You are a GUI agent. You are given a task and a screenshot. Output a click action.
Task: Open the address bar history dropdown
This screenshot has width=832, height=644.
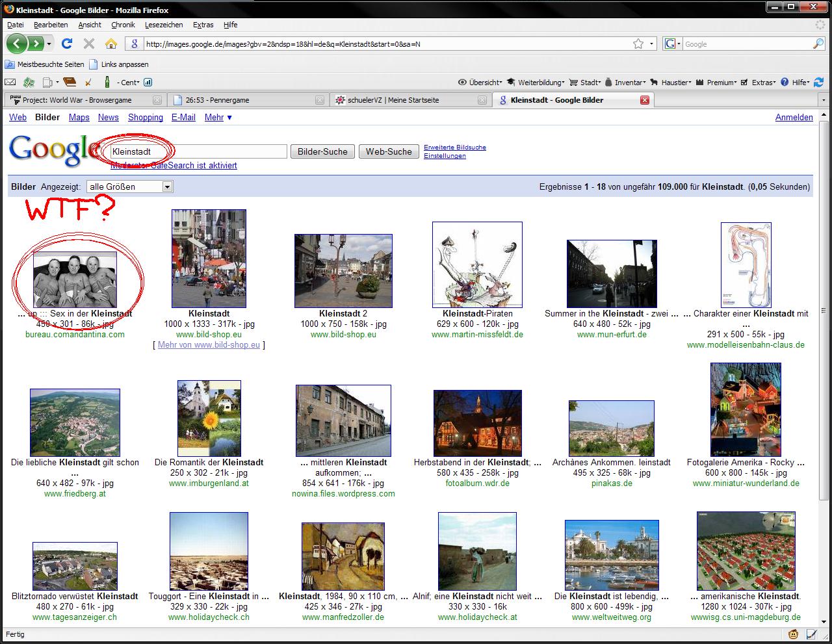tap(653, 44)
